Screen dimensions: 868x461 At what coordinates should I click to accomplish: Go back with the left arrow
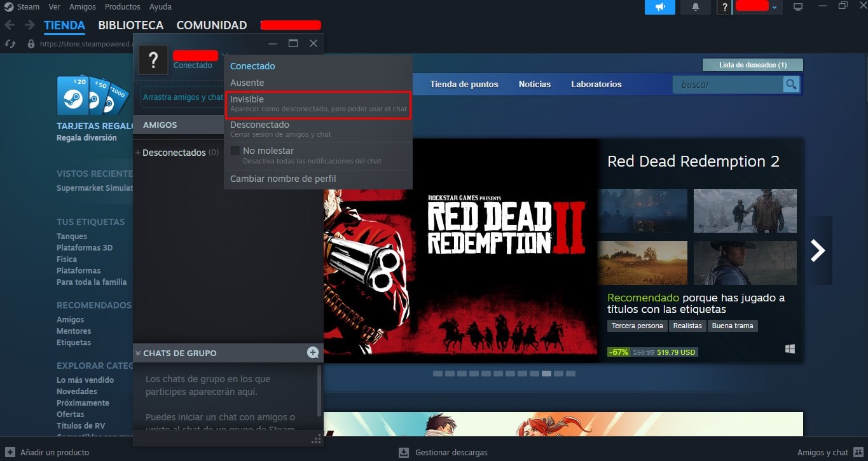10,25
